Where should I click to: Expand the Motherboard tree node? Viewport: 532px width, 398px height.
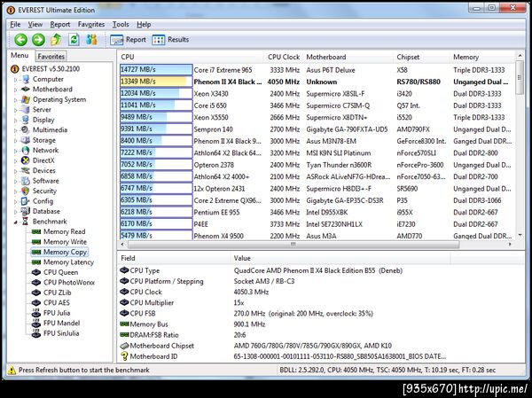(15, 90)
